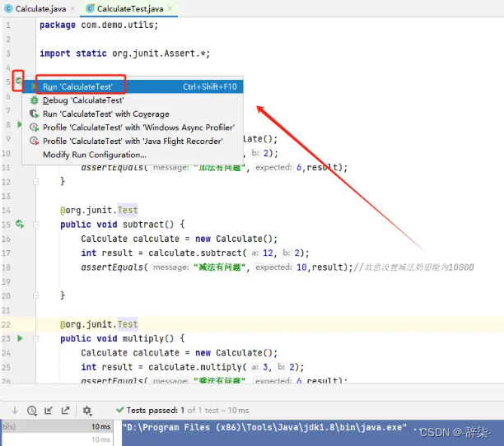Image resolution: width=504 pixels, height=446 pixels.
Task: Open the test history clock icon
Action: (32, 411)
